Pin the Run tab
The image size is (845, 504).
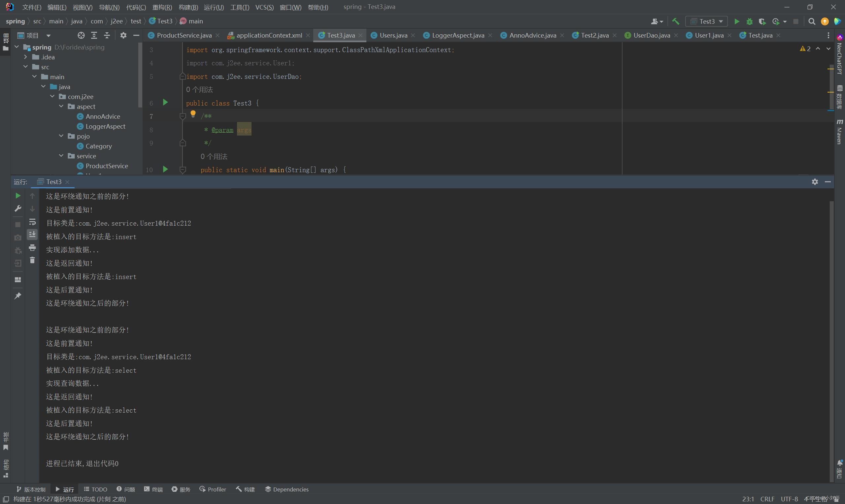pyautogui.click(x=18, y=296)
